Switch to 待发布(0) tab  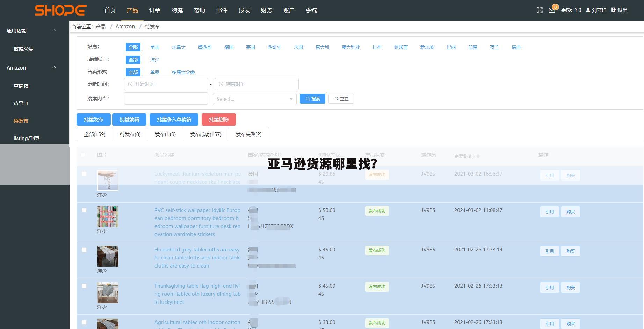[130, 134]
